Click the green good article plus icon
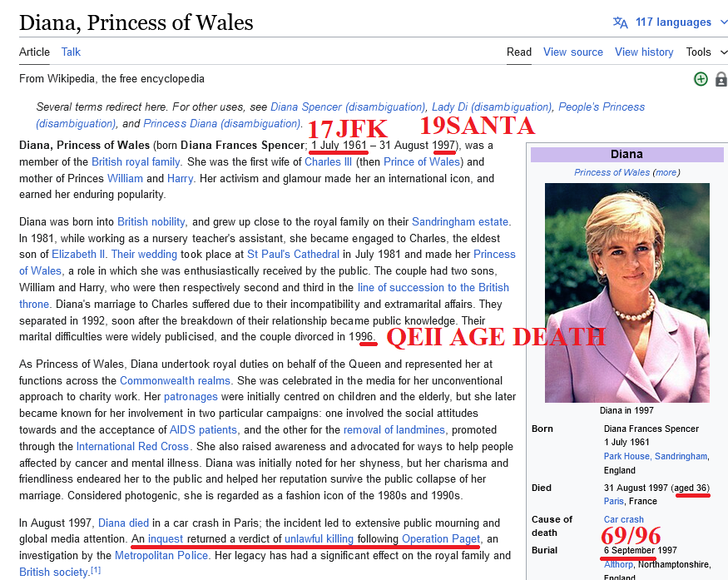Image resolution: width=728 pixels, height=580 pixels. [x=701, y=79]
